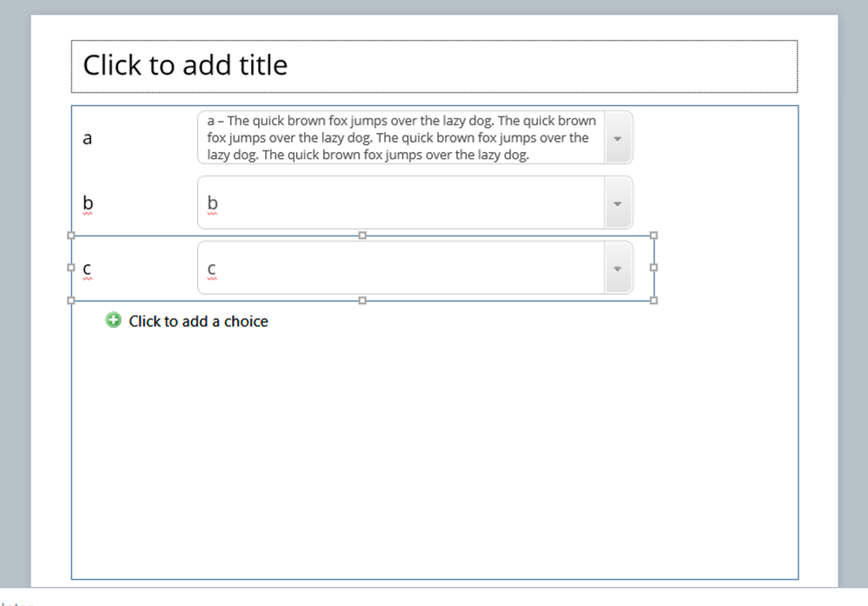Open the dropdown arrow in row b
This screenshot has height=606, width=868.
pyautogui.click(x=618, y=203)
